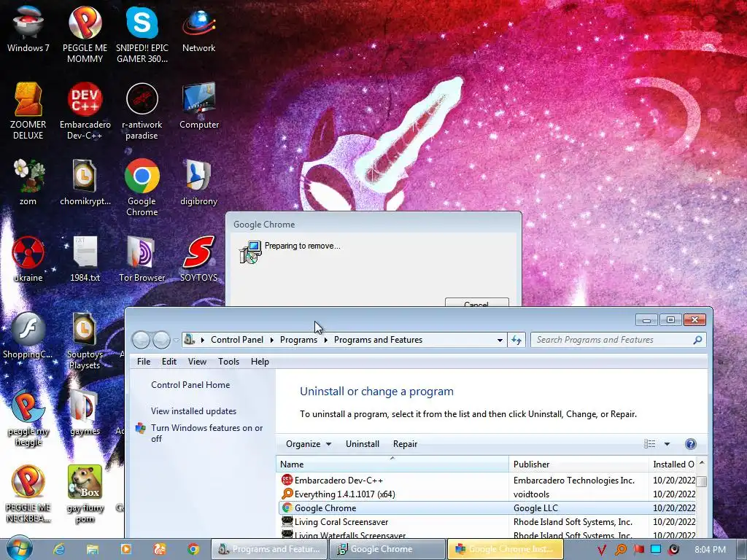
Task: Click Uninstall in the toolbar
Action: pyautogui.click(x=363, y=444)
